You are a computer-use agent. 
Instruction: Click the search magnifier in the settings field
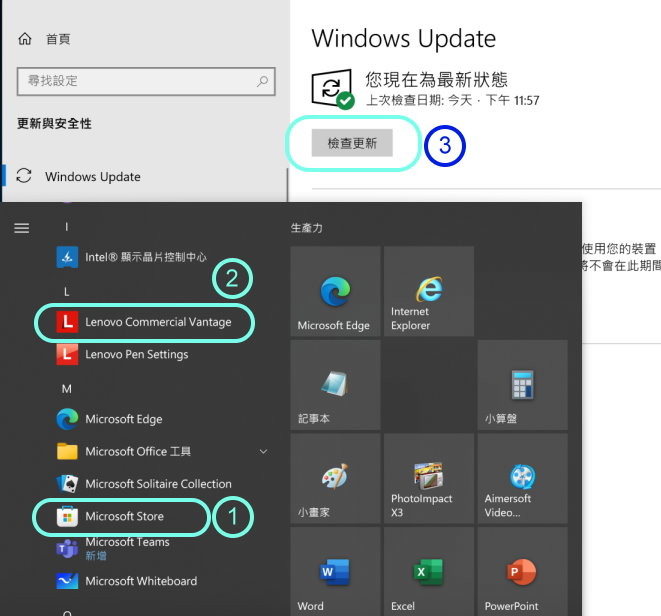(262, 81)
